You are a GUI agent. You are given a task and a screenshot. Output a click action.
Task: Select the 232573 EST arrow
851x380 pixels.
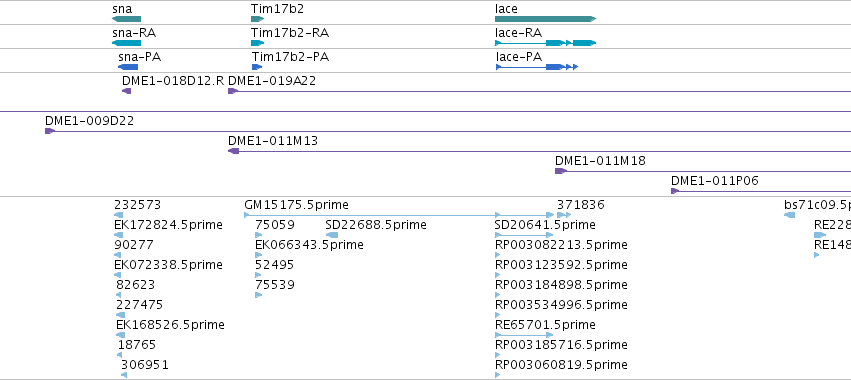(119, 215)
